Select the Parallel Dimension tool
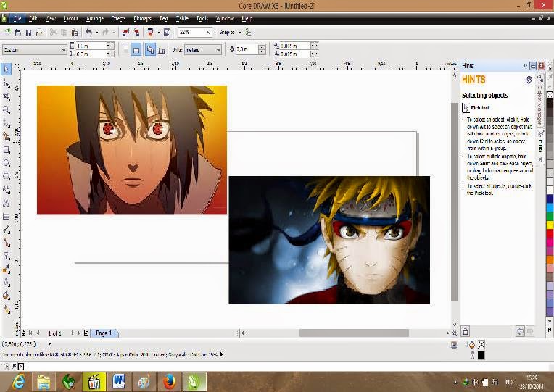Viewport: 554px width, 392px height. coord(6,230)
